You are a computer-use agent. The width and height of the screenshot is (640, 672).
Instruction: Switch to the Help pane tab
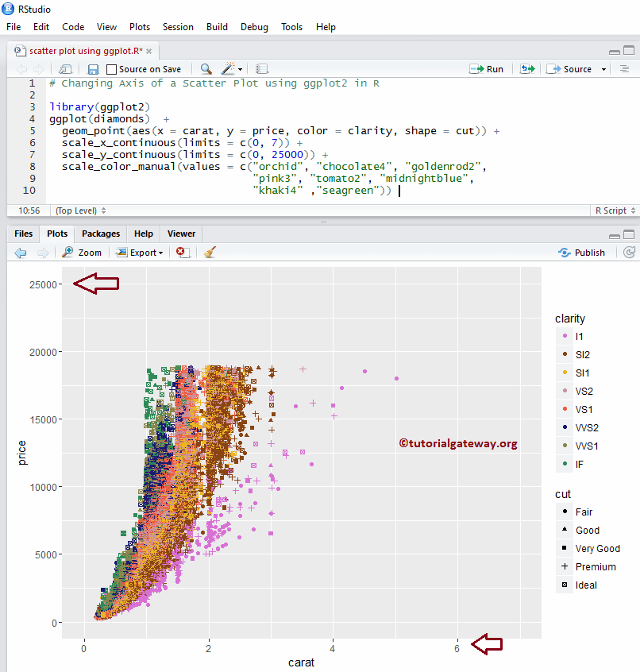[x=144, y=234]
